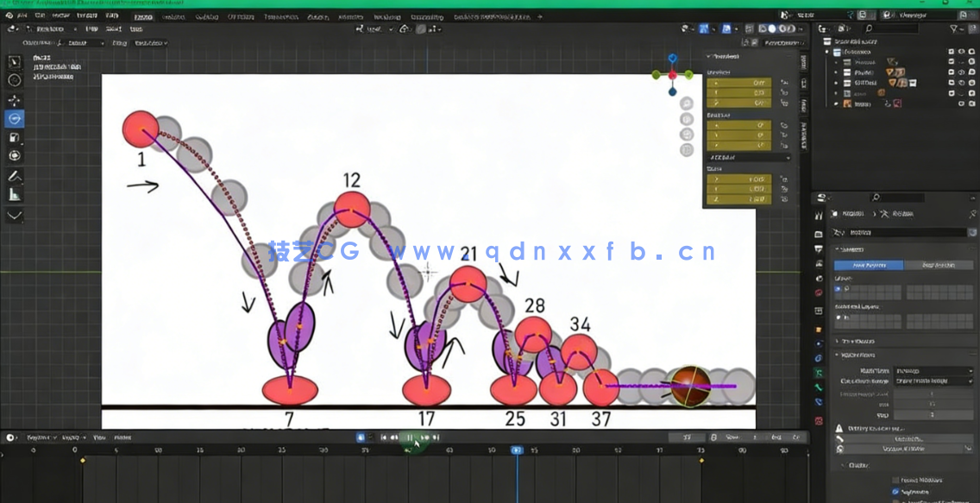
Task: Hide the Sphere object using its eye toggle
Action: [x=960, y=83]
